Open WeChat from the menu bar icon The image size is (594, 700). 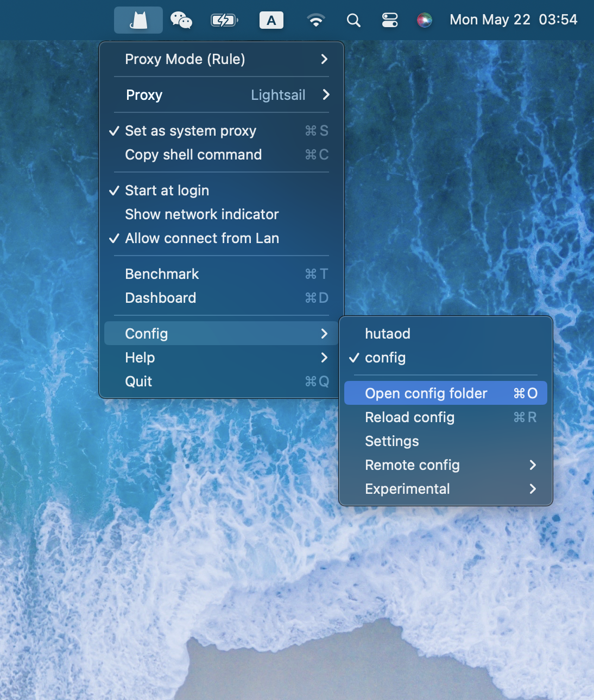pos(181,20)
